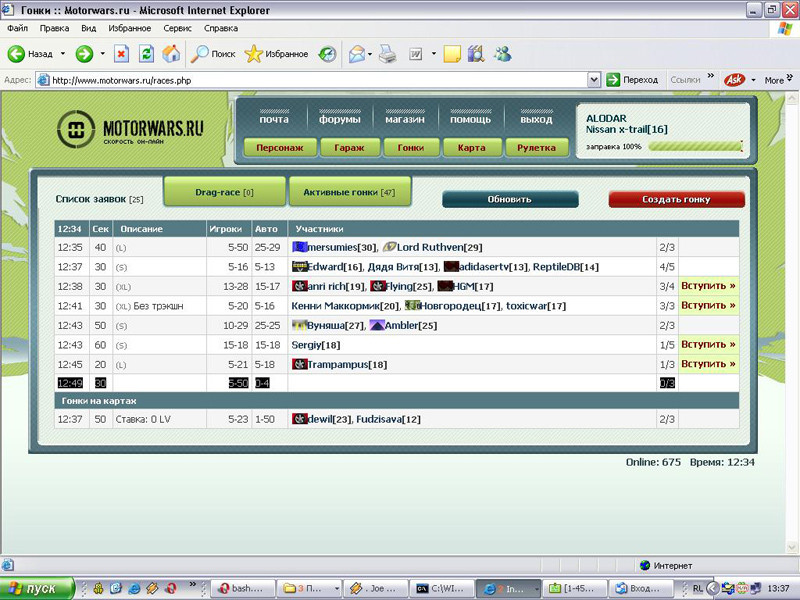This screenshot has height=600, width=800.
Task: Switch to the Активные гонки tab
Action: (349, 192)
